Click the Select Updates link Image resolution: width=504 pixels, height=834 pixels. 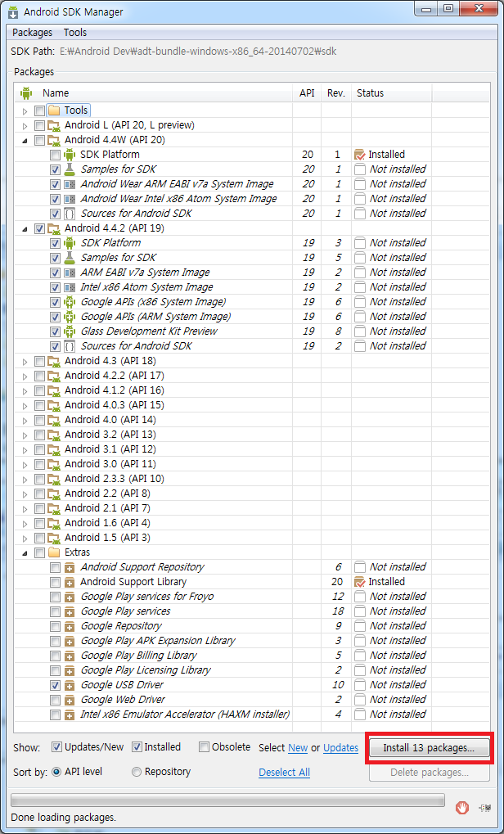click(341, 748)
